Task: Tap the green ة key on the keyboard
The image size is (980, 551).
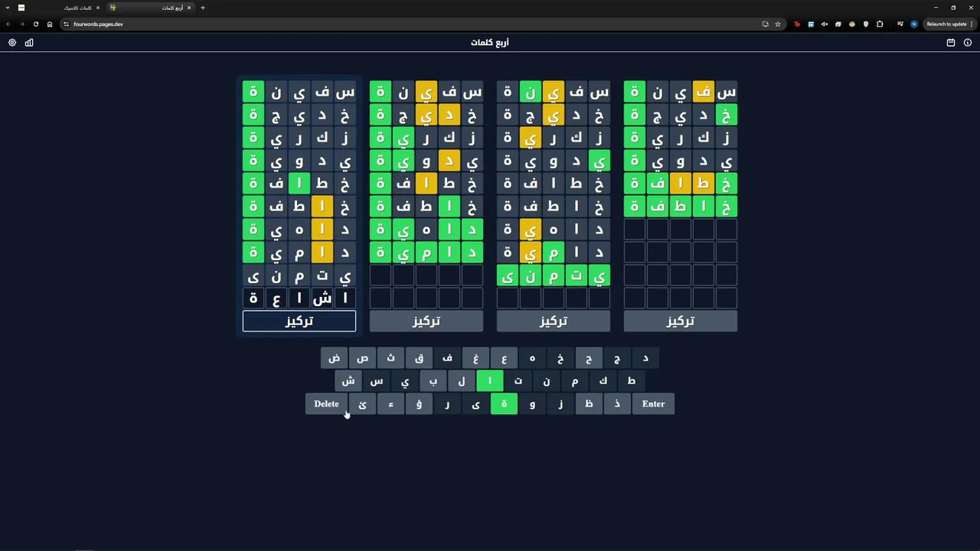Action: pos(504,404)
